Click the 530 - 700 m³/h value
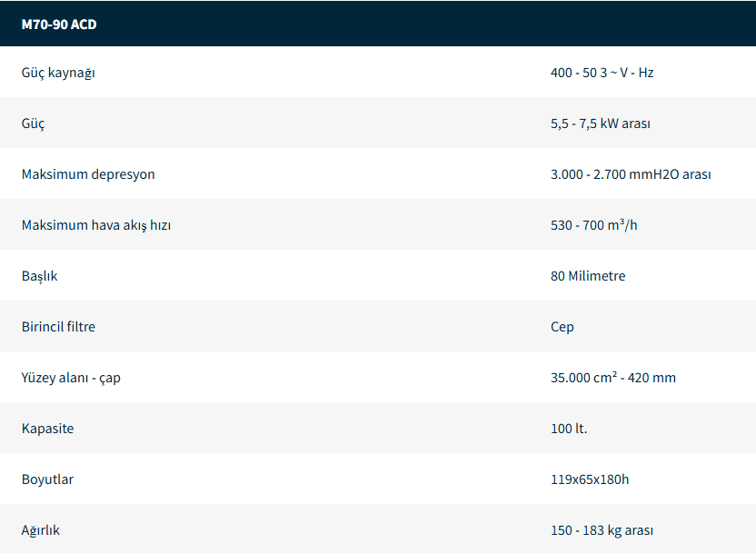This screenshot has height=553, width=756. pos(593,225)
